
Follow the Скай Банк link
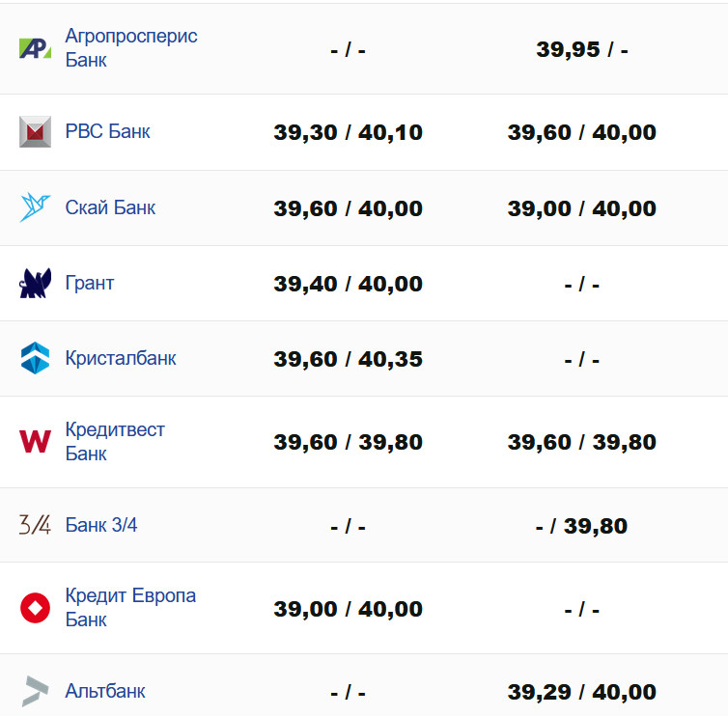[x=110, y=207]
